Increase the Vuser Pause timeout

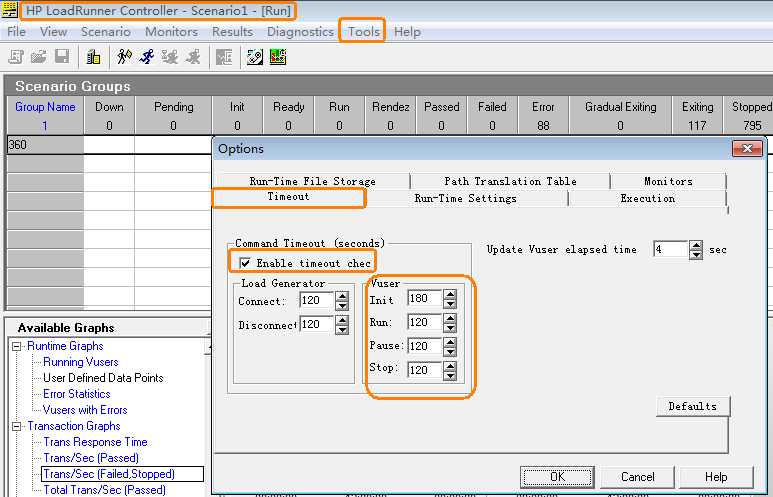450,341
